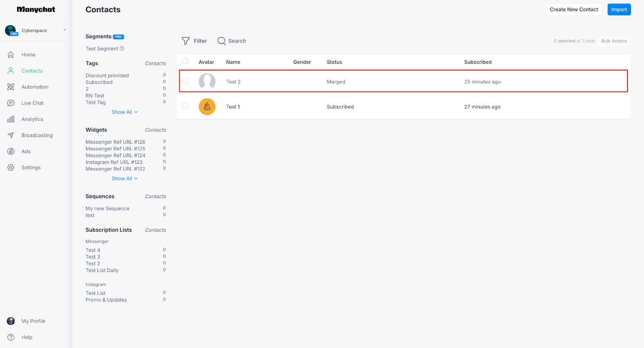Click the Filter funnel icon

[186, 41]
